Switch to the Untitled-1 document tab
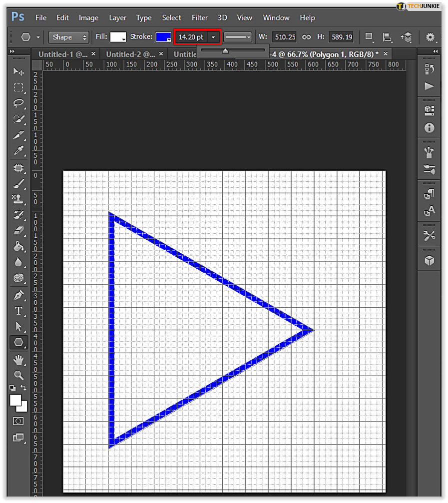 pos(63,54)
